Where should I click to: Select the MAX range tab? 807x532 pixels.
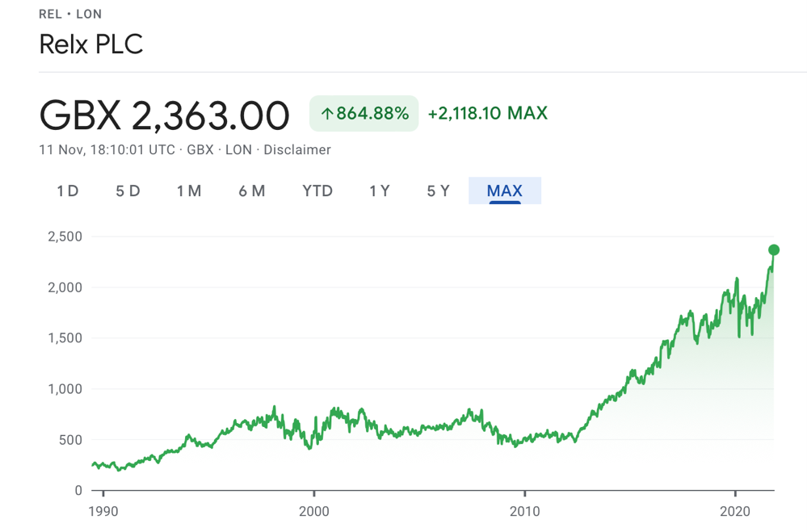point(504,191)
